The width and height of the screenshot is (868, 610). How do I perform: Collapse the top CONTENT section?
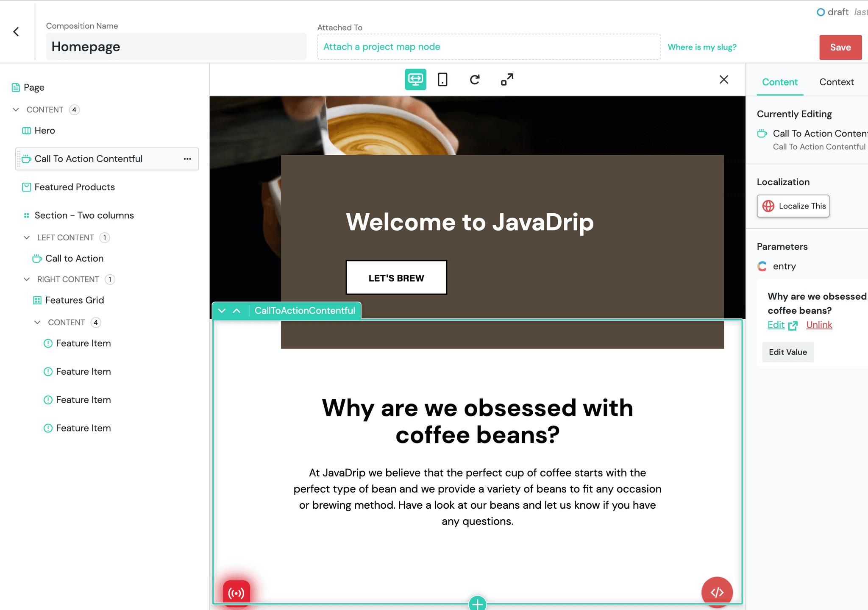(x=16, y=110)
